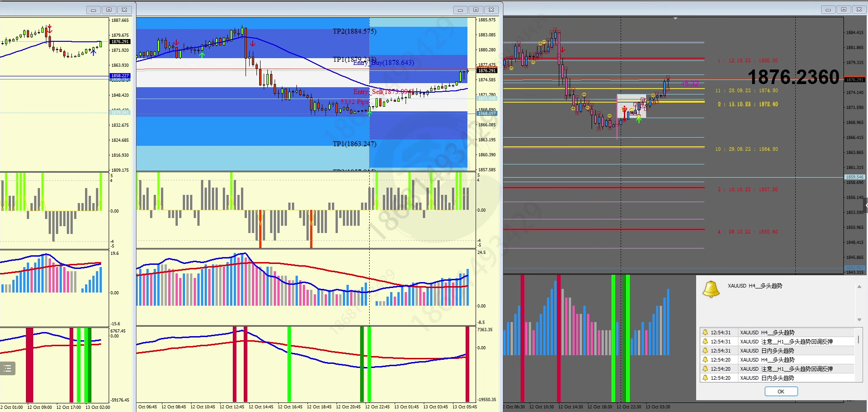Click the TP2(1884.575) label on middle chart
Image resolution: width=868 pixels, height=412 pixels.
355,31
